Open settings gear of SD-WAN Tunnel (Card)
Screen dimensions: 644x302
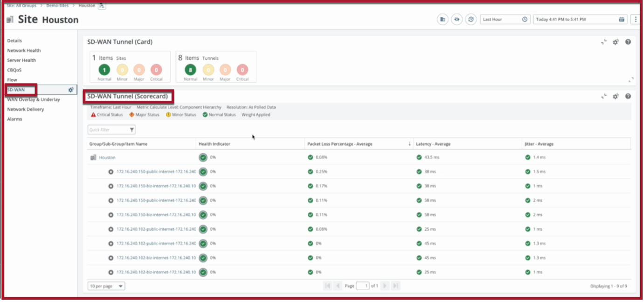point(616,42)
